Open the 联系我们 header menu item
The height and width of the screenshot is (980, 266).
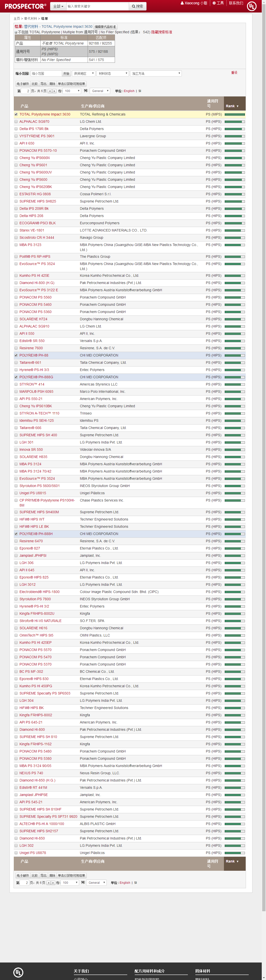click(x=236, y=3)
